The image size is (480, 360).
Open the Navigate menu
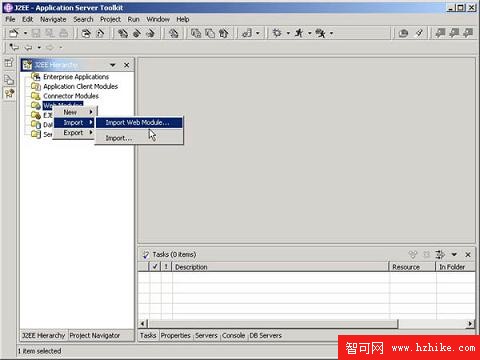click(53, 19)
